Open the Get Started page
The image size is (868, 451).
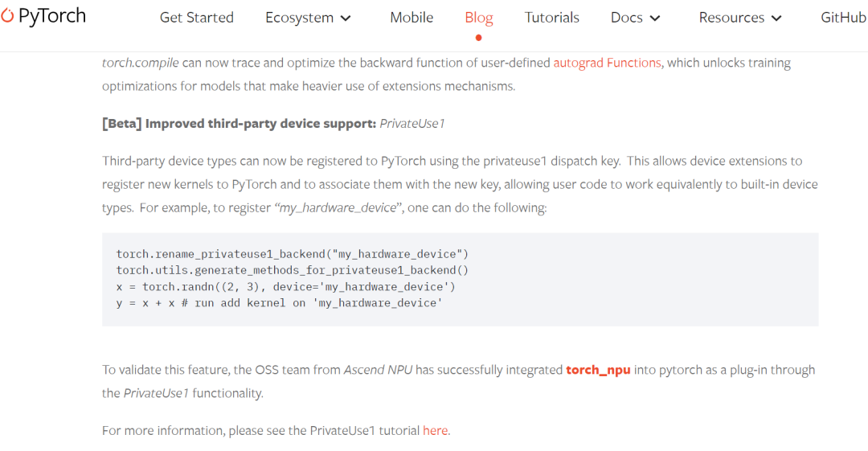197,18
